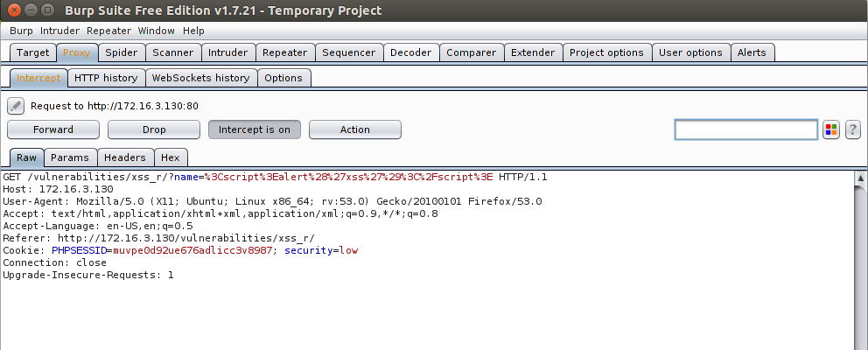
Task: Select the Intercept sub-tab
Action: [38, 78]
